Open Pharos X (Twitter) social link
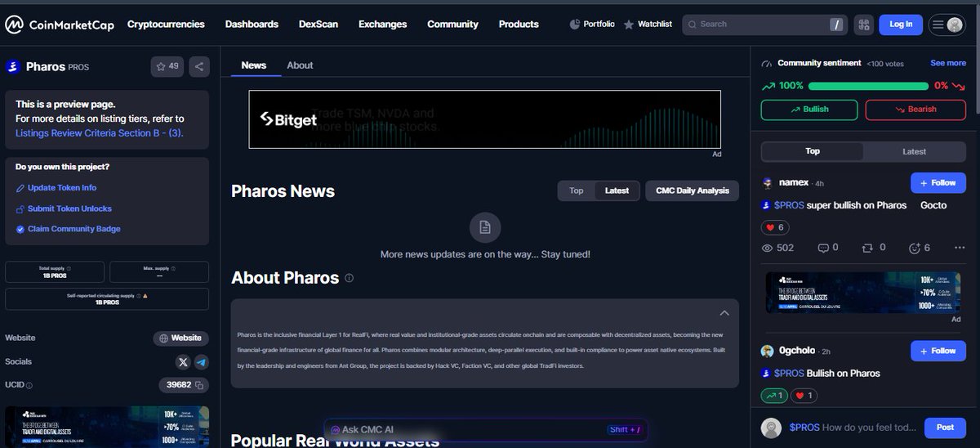The width and height of the screenshot is (980, 448). pos(183,361)
